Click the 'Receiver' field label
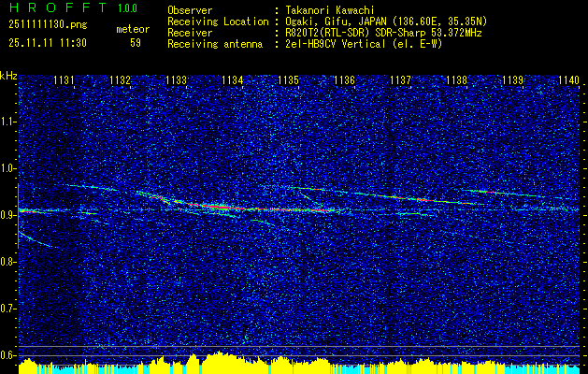Image resolution: width=588 pixels, height=374 pixels. [190, 33]
